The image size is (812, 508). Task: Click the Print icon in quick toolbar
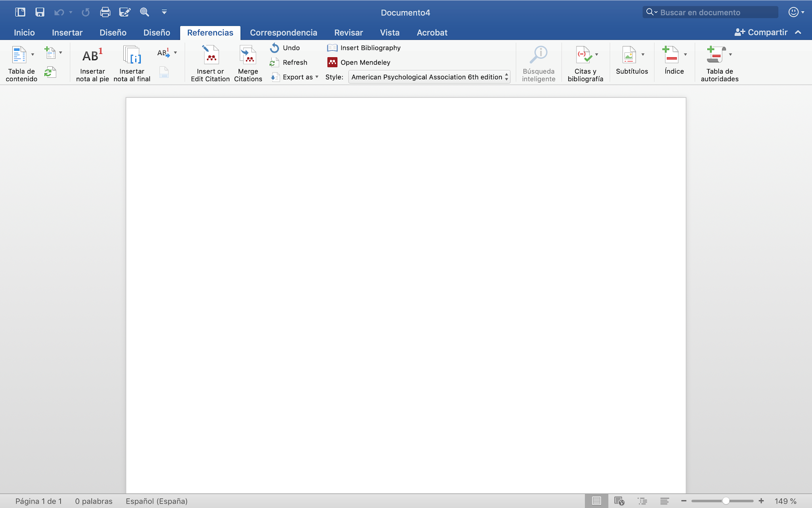point(105,12)
